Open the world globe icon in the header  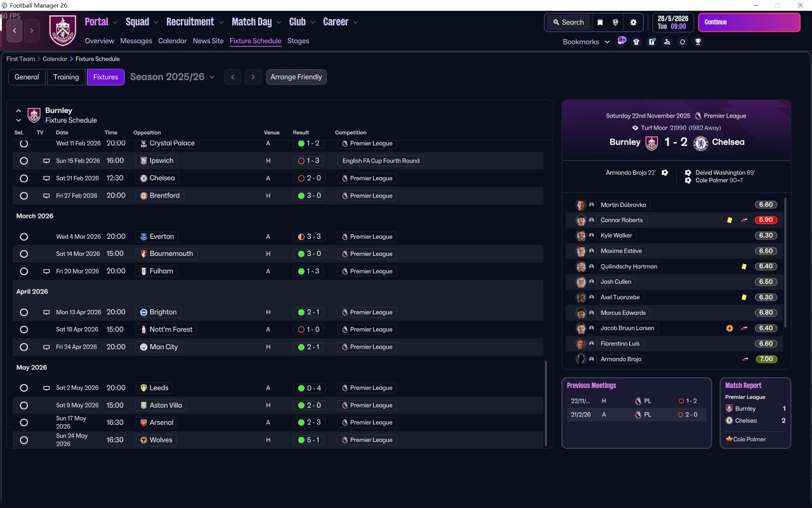[615, 22]
